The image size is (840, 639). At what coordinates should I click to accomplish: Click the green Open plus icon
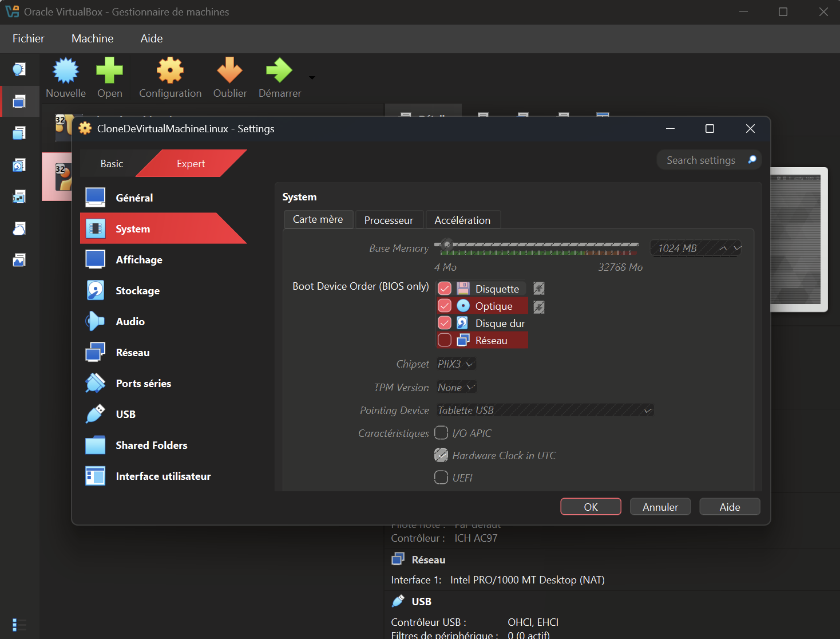point(109,70)
